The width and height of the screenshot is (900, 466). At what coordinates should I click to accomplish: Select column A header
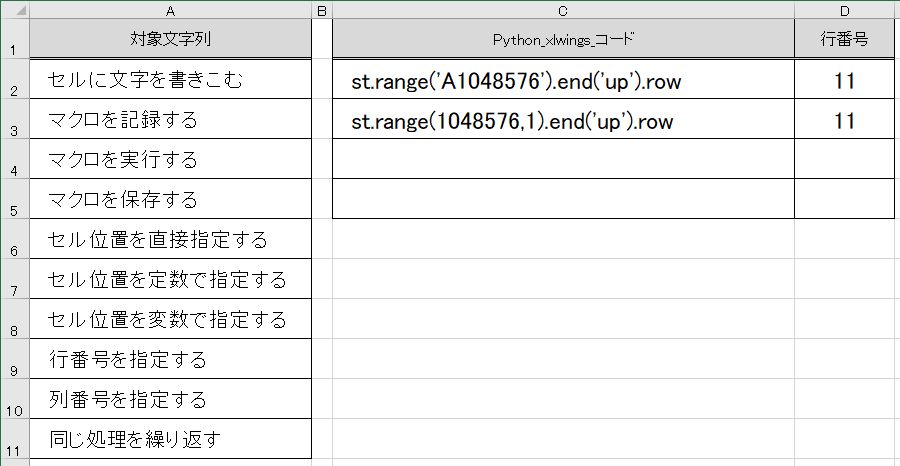click(x=170, y=10)
